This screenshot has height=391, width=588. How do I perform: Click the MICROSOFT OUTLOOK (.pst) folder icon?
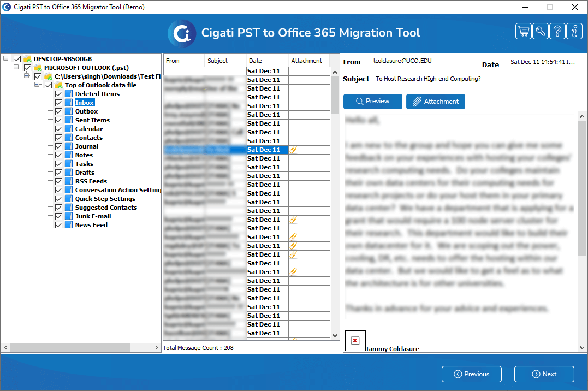click(x=38, y=68)
